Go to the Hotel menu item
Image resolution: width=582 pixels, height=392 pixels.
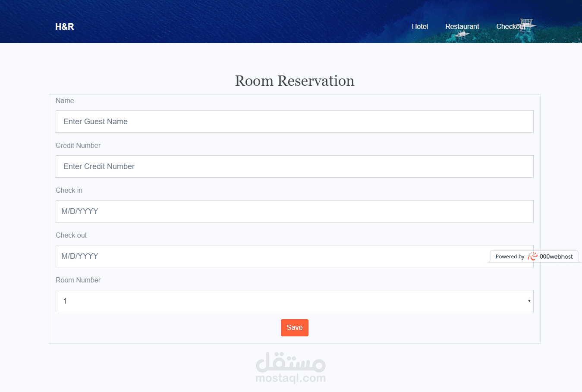[420, 27]
